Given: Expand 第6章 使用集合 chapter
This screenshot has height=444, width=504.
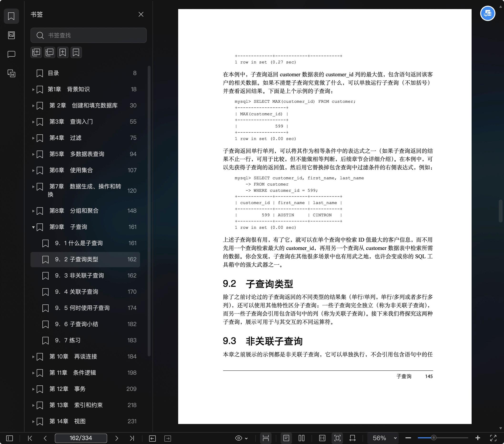Looking at the screenshot, I should coord(33,170).
